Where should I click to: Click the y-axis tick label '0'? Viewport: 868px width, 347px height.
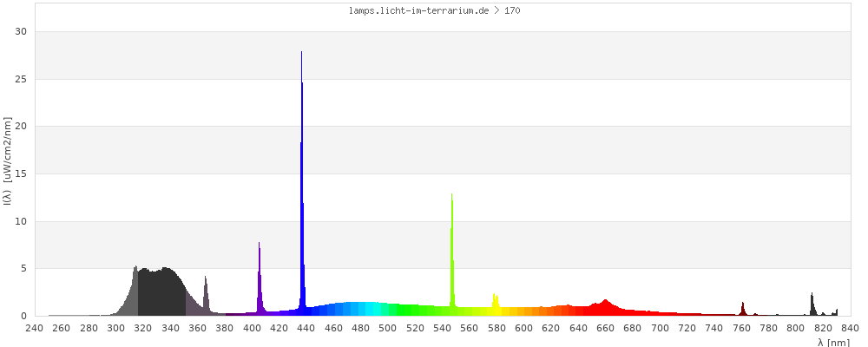coord(24,316)
